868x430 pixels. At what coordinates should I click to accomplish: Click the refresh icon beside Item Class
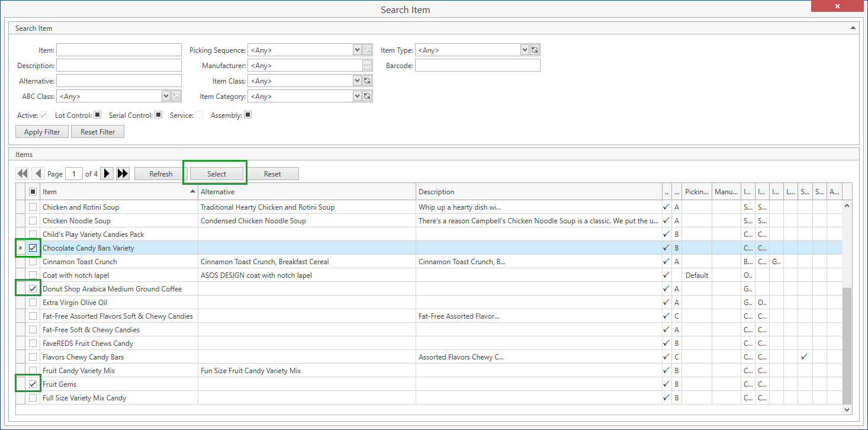[x=367, y=81]
